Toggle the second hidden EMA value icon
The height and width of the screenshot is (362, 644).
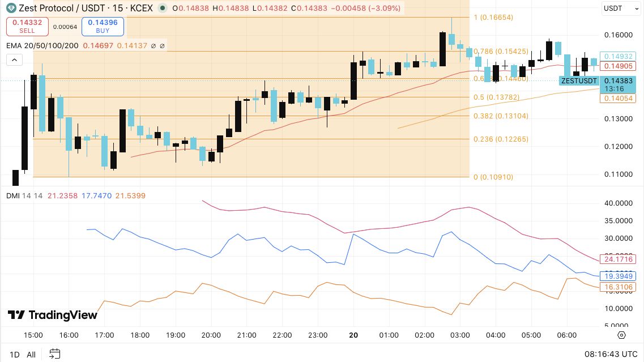162,46
